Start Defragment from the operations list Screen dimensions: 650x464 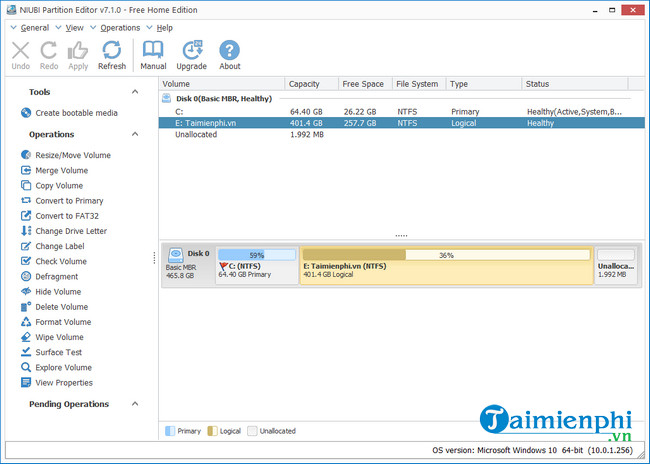pyautogui.click(x=56, y=277)
